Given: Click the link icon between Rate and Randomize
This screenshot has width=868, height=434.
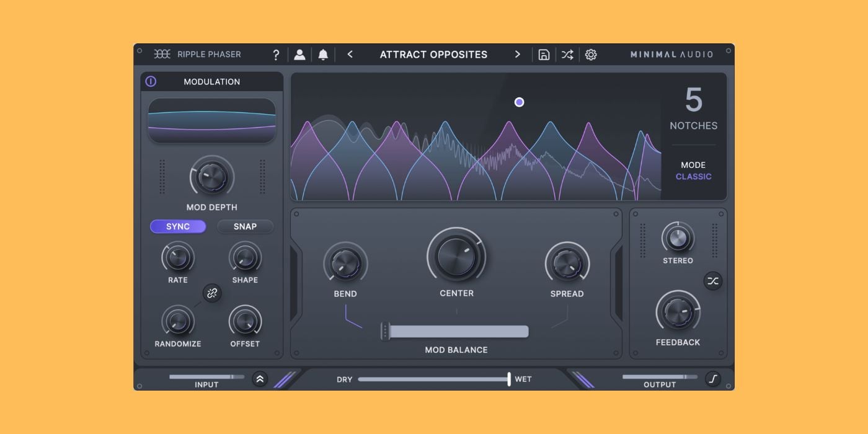Looking at the screenshot, I should [212, 293].
